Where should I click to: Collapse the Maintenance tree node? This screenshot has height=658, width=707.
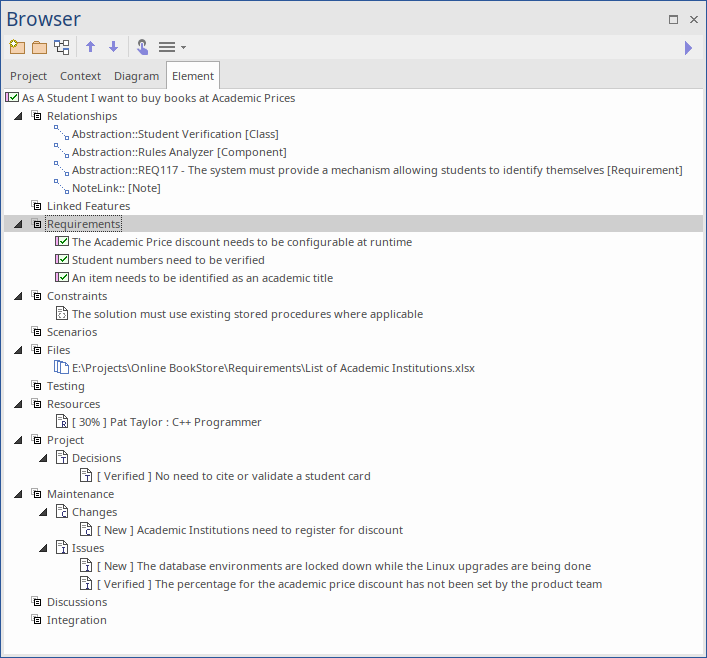pyautogui.click(x=18, y=494)
